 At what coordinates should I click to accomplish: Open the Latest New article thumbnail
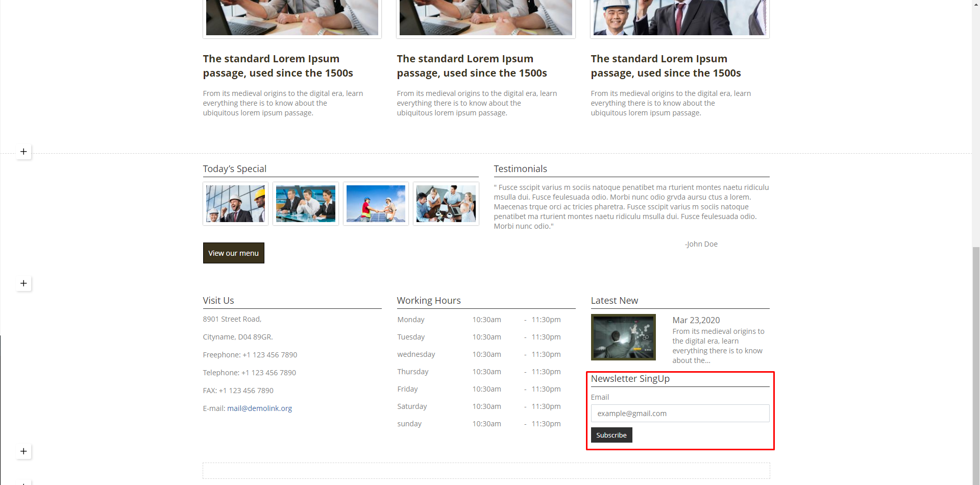pyautogui.click(x=623, y=337)
